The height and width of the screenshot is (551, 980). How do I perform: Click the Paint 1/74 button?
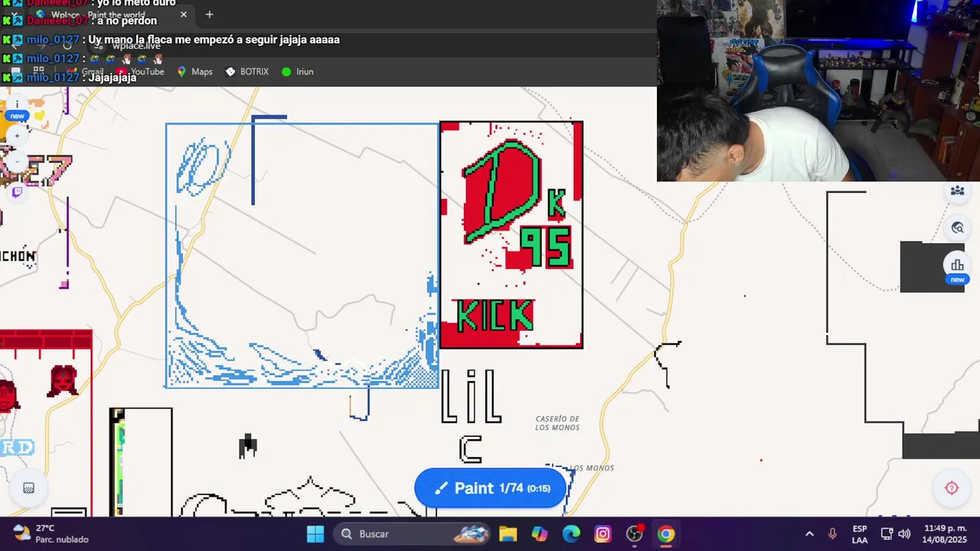490,488
